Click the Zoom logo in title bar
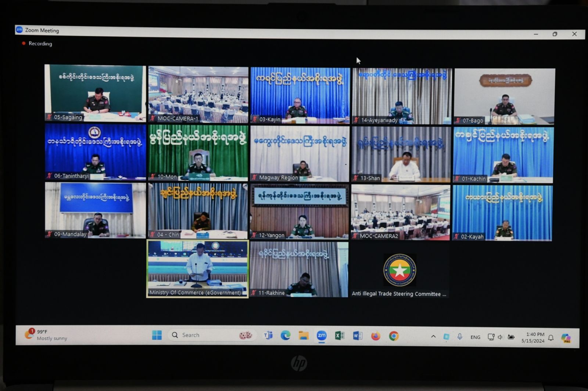The width and height of the screenshot is (588, 391). coord(19,30)
